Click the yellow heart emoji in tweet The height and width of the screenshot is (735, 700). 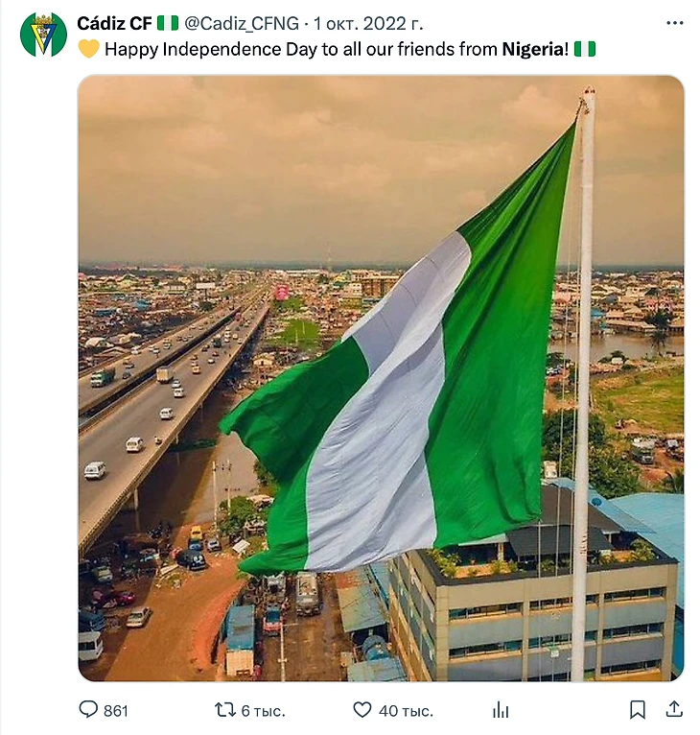88,49
